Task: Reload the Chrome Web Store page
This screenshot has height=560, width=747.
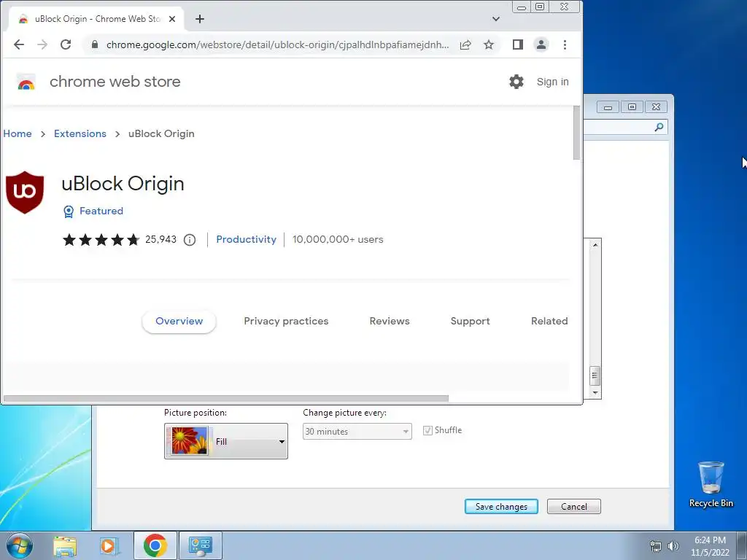Action: (66, 44)
